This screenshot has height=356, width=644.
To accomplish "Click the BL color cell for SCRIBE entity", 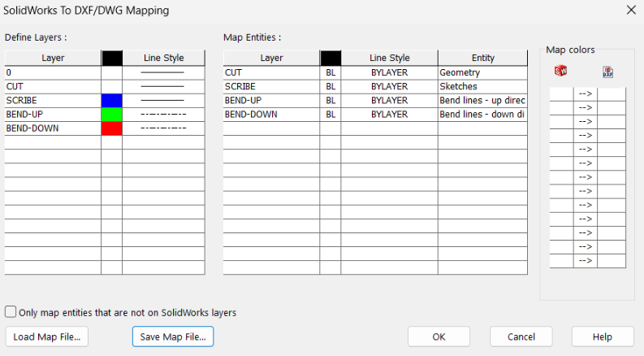I will coord(330,86).
